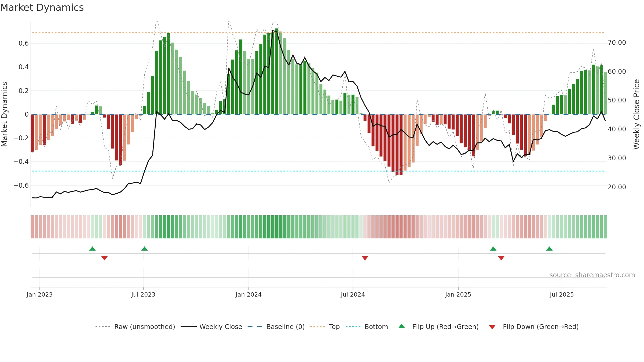Click the Jul 2025 x-axis label

coord(562,294)
